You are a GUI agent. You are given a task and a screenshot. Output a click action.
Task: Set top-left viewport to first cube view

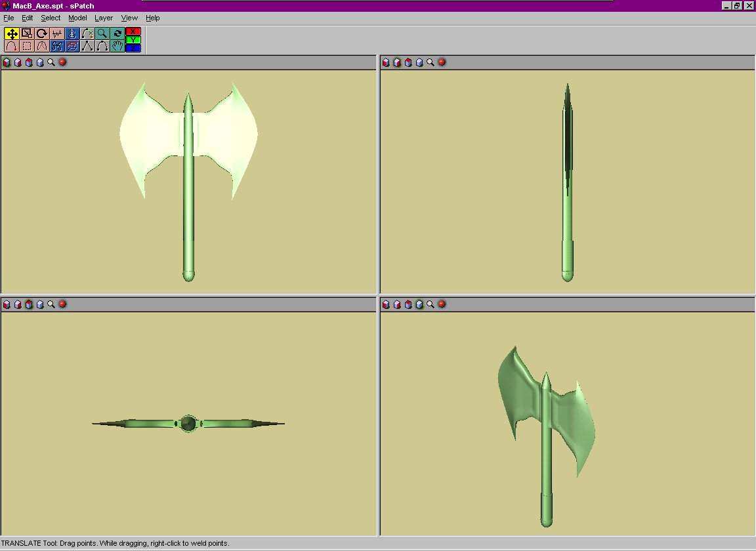(x=7, y=62)
